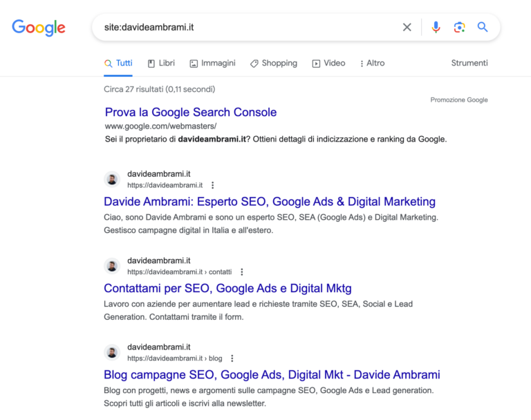Open Strumenti search tools
This screenshot has height=420, width=531.
[x=469, y=63]
